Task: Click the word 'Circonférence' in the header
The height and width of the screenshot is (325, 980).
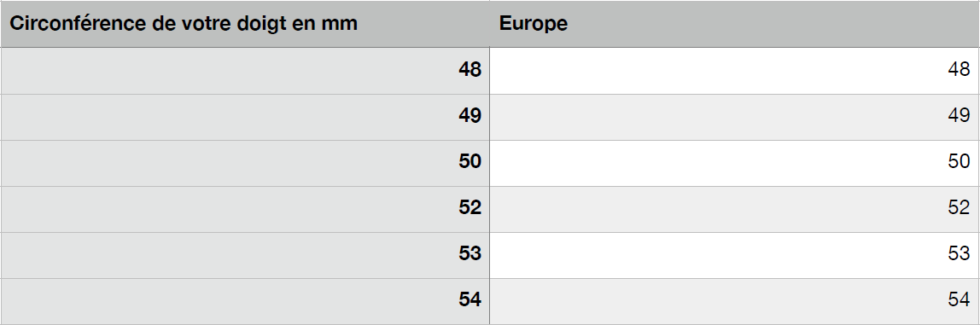Action: (x=72, y=23)
